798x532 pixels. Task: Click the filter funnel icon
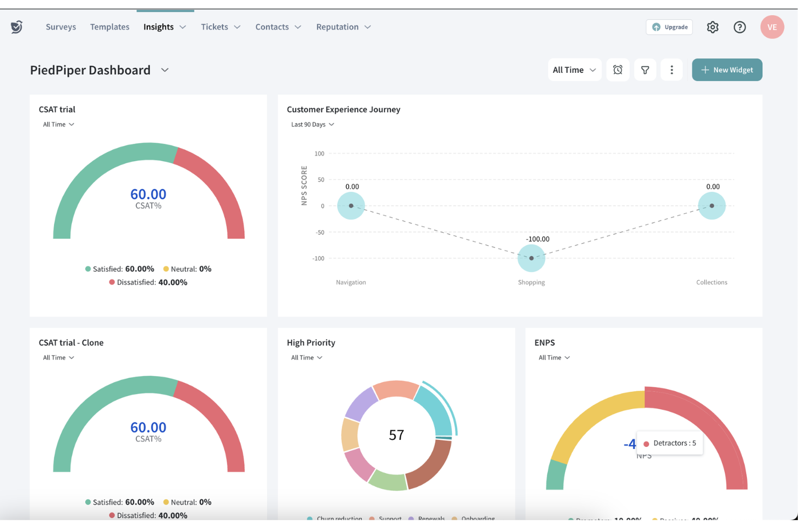645,70
